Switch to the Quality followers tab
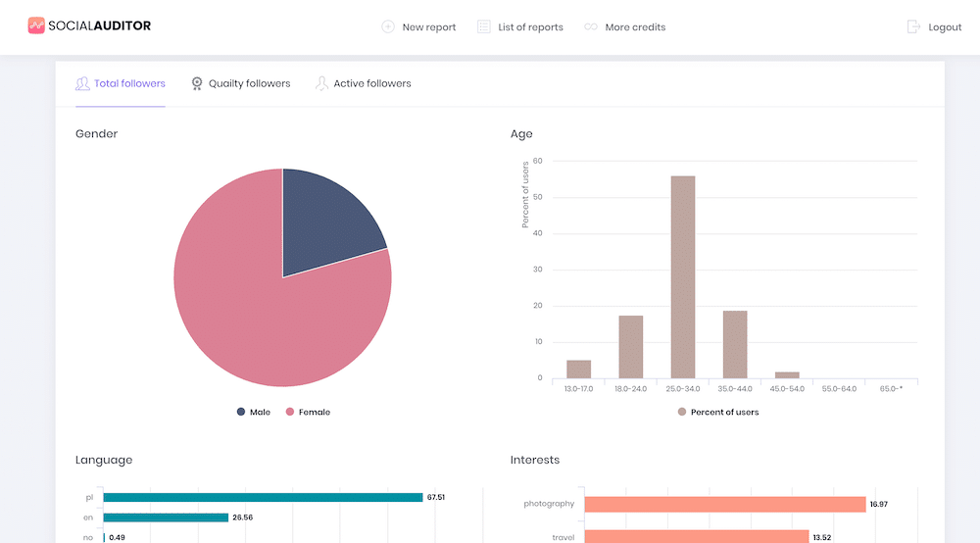 click(x=249, y=83)
